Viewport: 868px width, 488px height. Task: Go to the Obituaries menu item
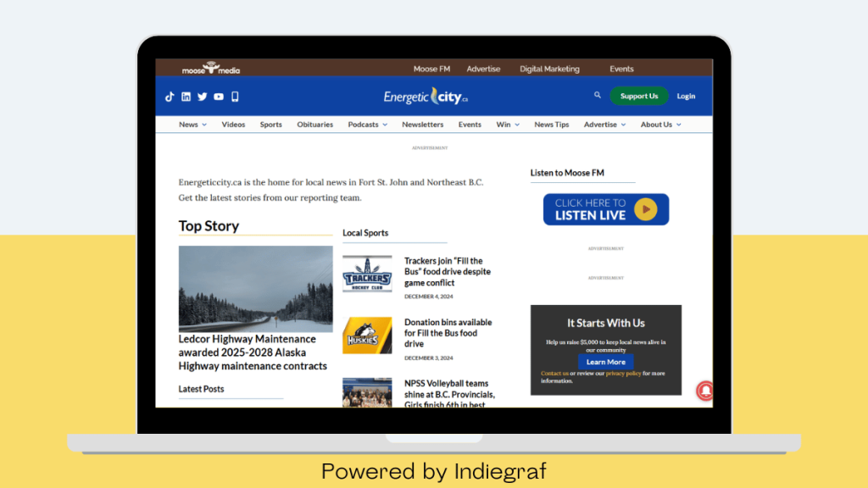click(314, 125)
